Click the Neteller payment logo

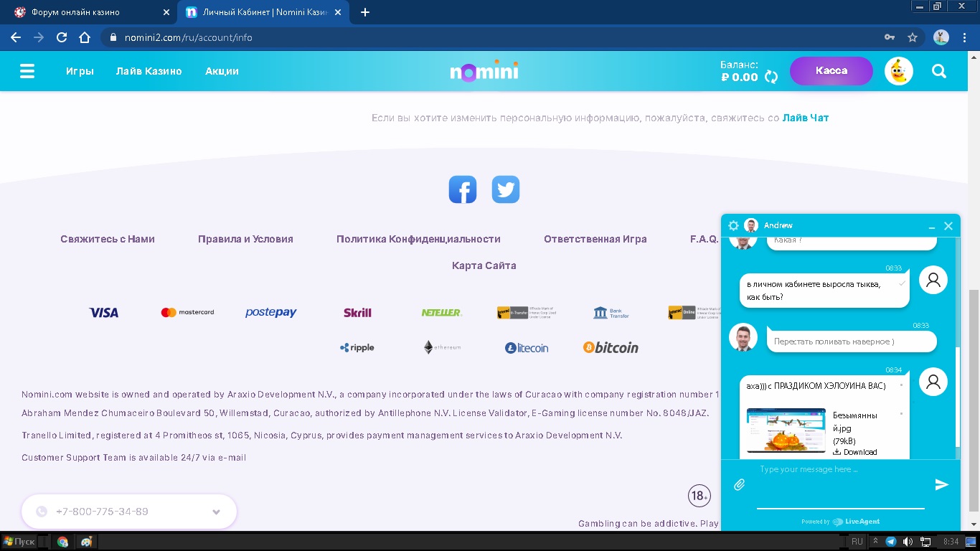442,313
